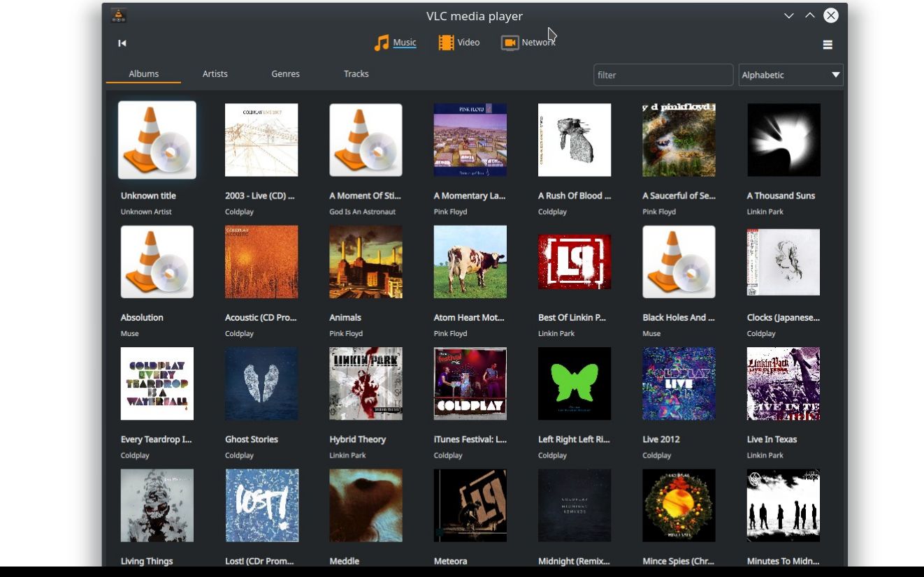924x577 pixels.
Task: Open the 2003 - Live (CD) album cover
Action: pos(261,140)
